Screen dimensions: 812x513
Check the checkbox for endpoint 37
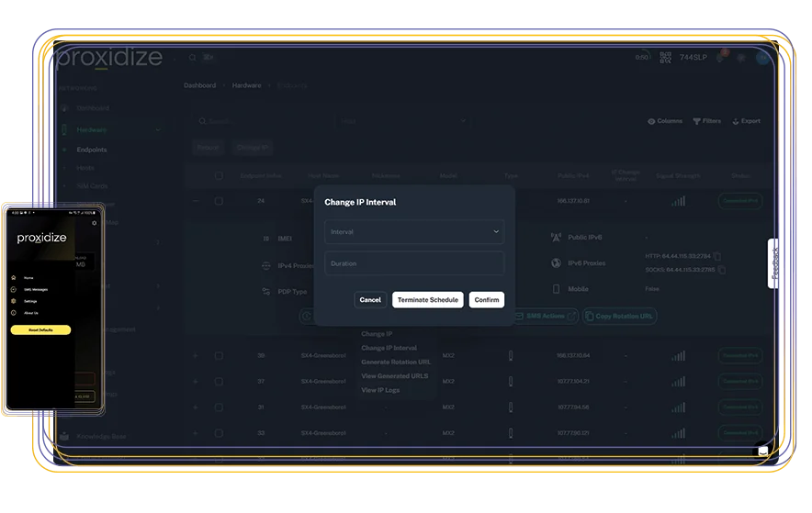click(x=219, y=382)
